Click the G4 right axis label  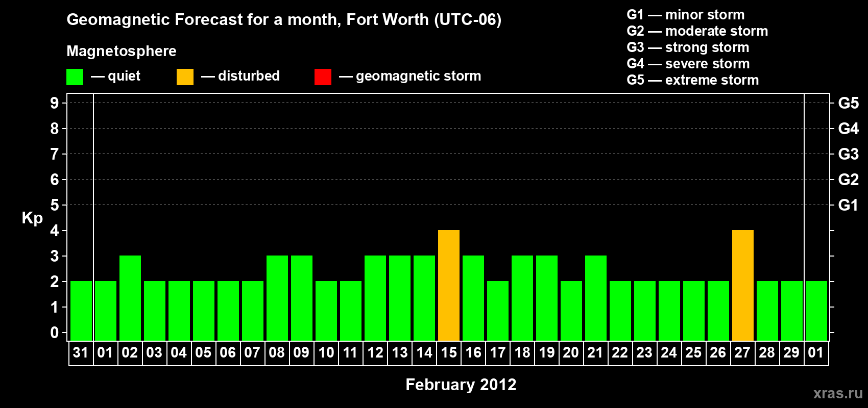pos(849,129)
